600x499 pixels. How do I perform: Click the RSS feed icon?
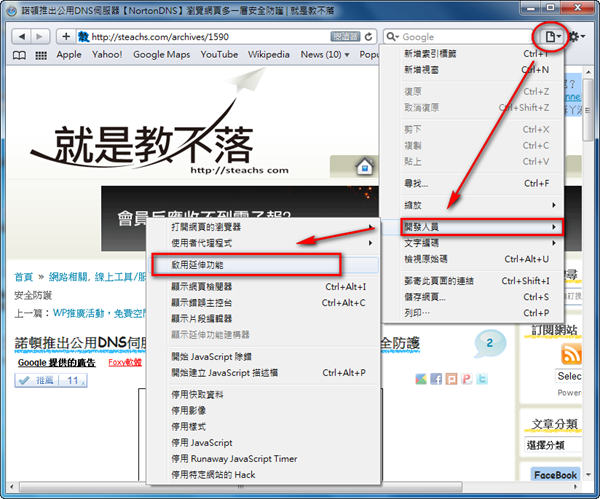[571, 353]
